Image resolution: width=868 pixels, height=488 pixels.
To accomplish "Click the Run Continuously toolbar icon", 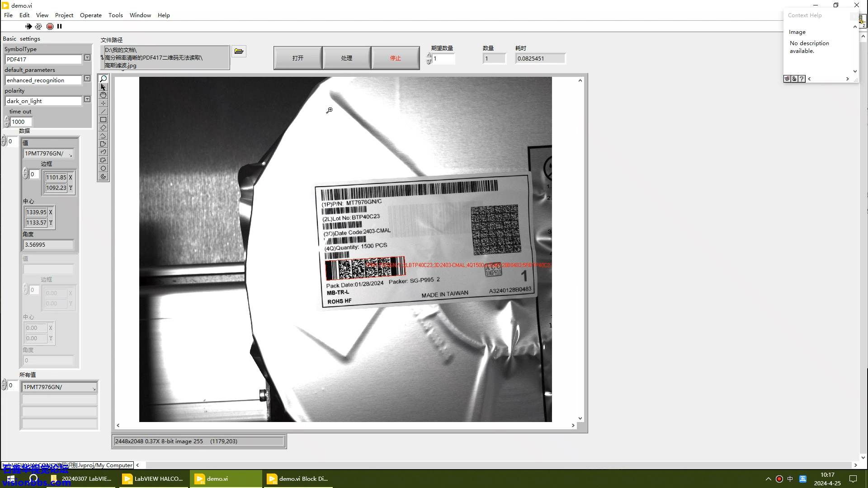I will click(38, 26).
